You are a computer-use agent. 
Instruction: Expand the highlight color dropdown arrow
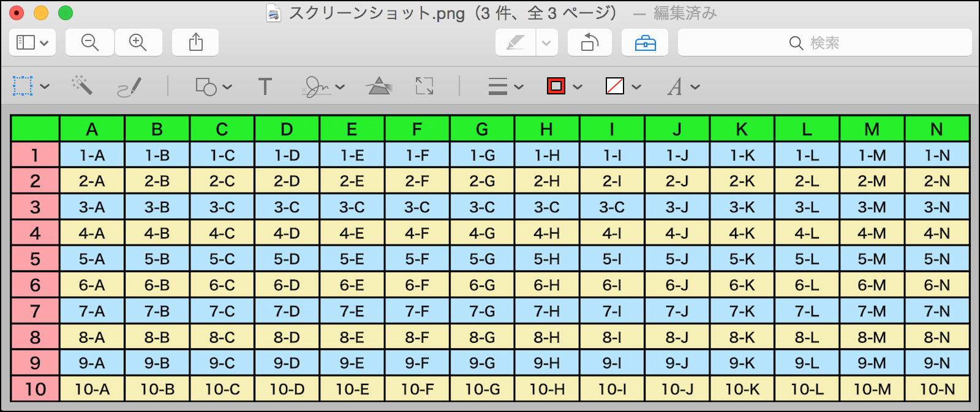[x=546, y=43]
